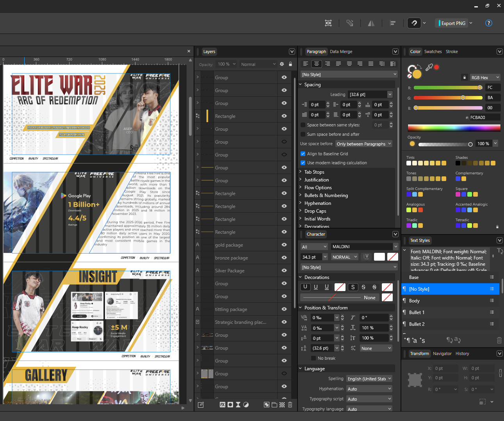Image resolution: width=504 pixels, height=421 pixels.
Task: Click the live filters hourglass icon
Action: coord(238,405)
